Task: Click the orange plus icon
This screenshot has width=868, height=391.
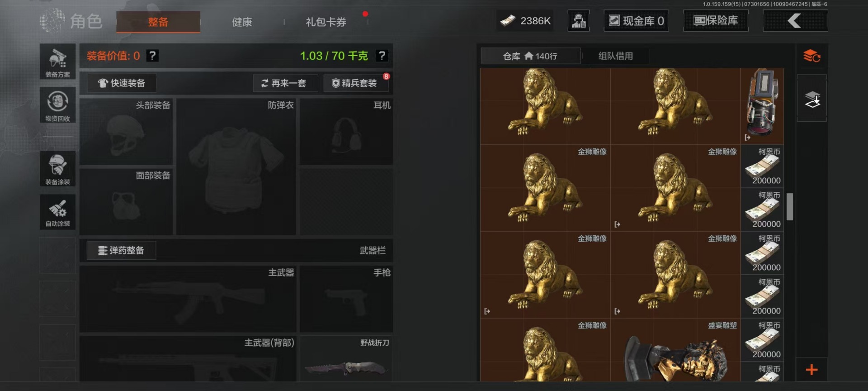Action: pyautogui.click(x=812, y=369)
